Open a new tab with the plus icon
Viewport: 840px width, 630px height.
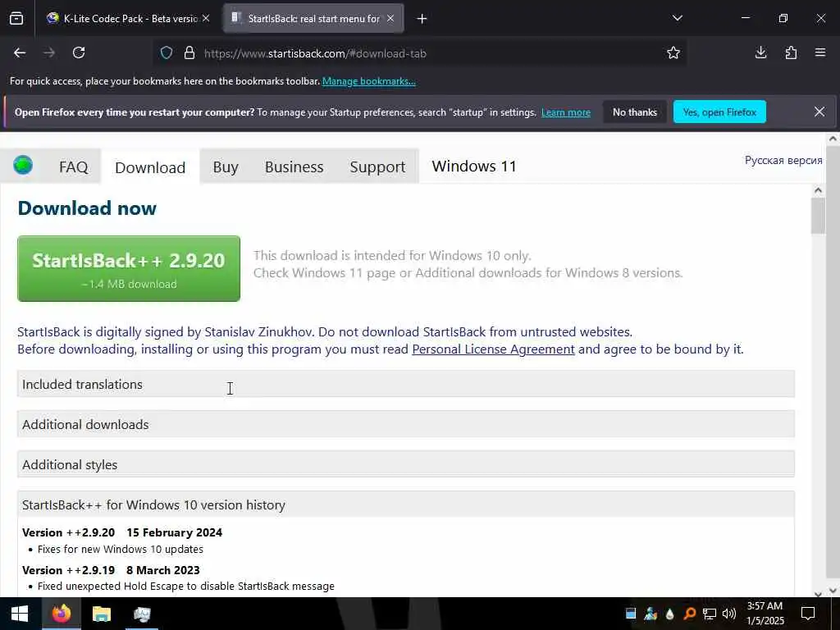click(x=422, y=19)
